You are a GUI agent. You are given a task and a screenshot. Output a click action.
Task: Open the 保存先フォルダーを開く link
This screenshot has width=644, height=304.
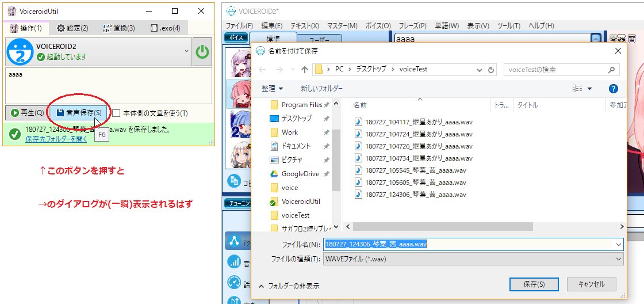(56, 139)
